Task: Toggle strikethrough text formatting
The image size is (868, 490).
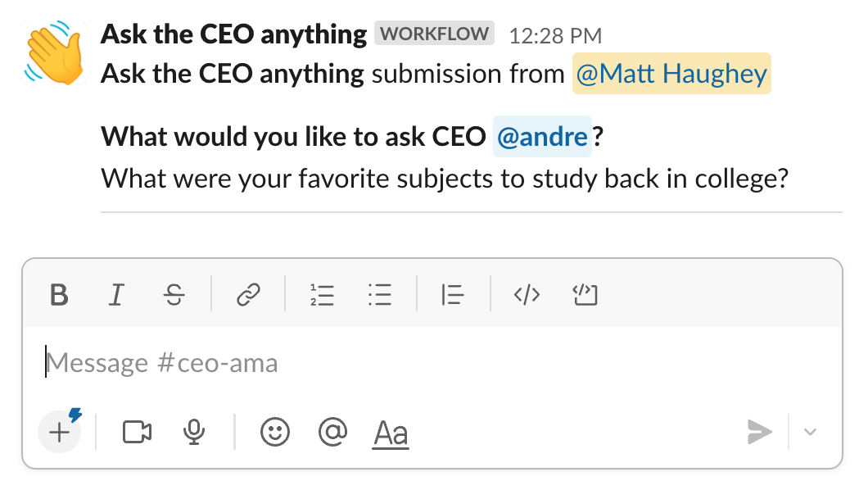Action: [x=174, y=294]
